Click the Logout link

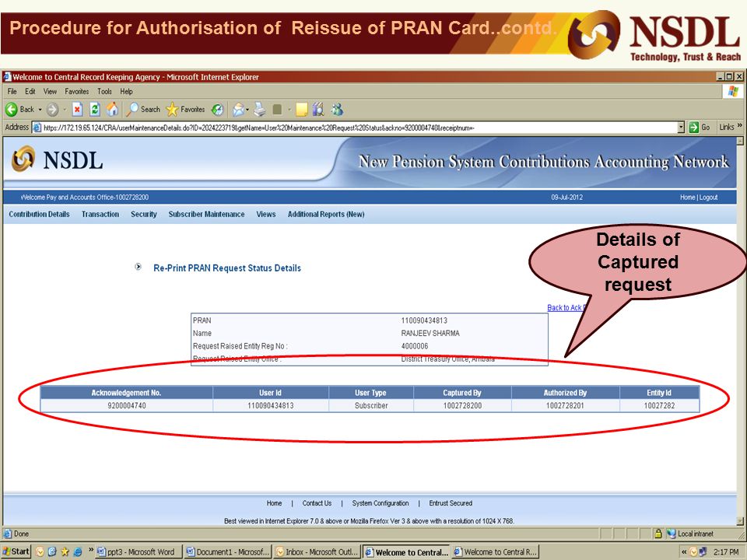point(708,197)
